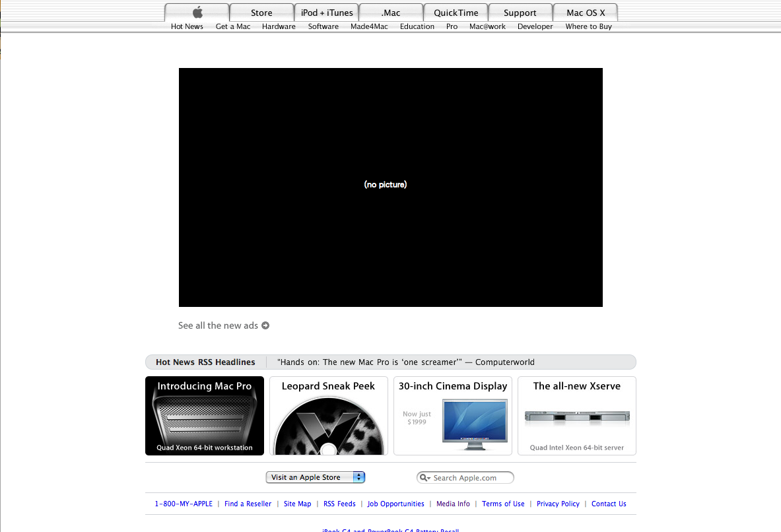Open the 30-inch Cinema Display tile
Screen dimensions: 781x532
click(x=453, y=416)
